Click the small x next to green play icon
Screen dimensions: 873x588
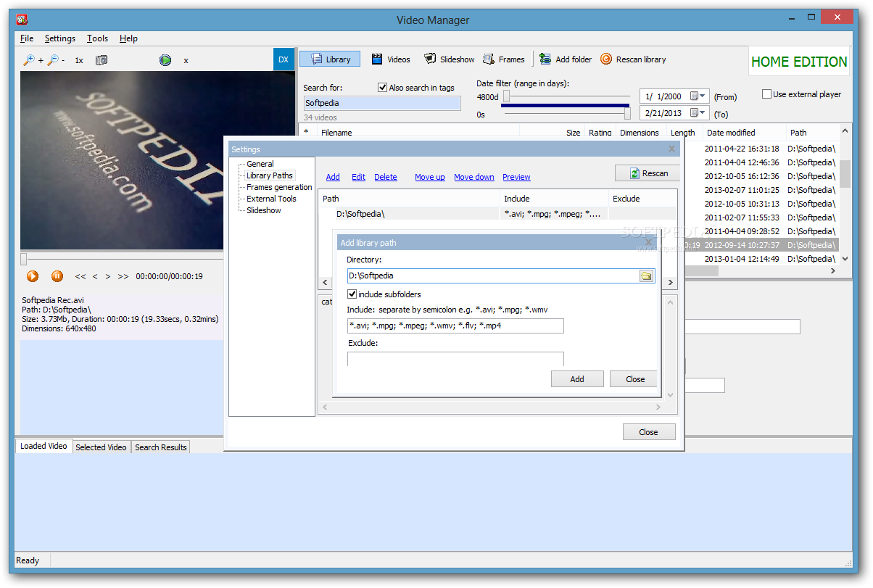point(186,60)
